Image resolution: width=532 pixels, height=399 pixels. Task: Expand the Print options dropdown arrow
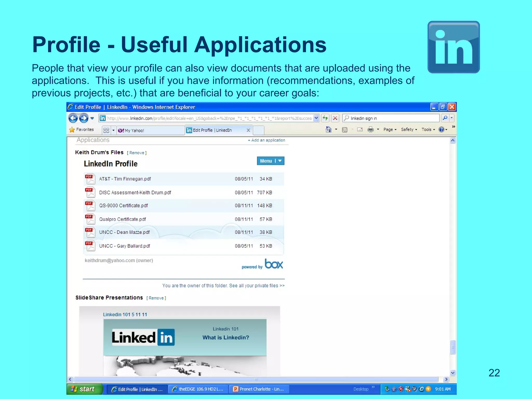pyautogui.click(x=378, y=129)
